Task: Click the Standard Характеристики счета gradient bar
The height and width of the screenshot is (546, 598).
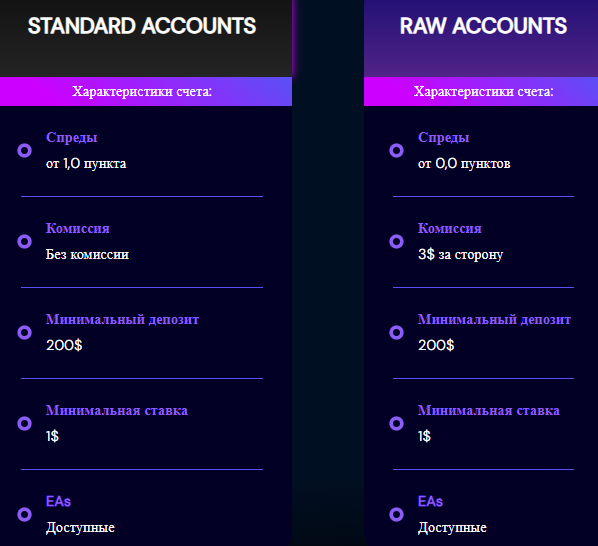Action: pos(146,92)
